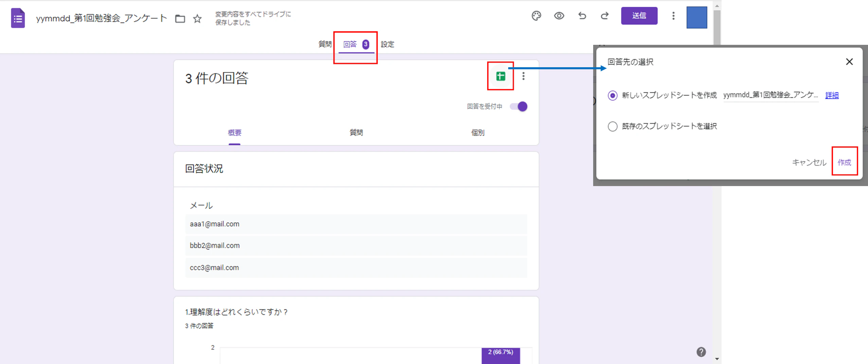Click the form title yymmdd_第1回勉強会_アンケート
This screenshot has height=364, width=868.
coord(102,18)
